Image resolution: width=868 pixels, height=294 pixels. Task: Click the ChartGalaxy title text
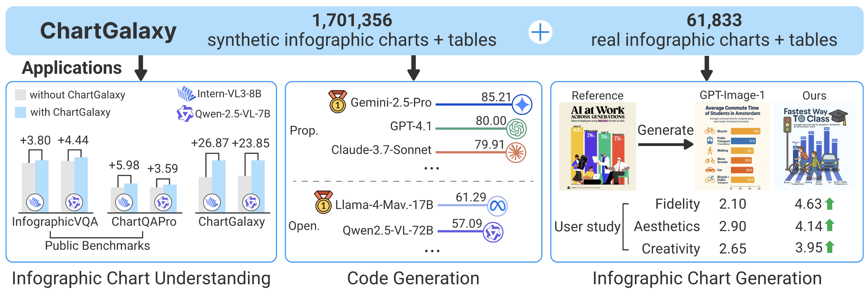click(x=108, y=31)
